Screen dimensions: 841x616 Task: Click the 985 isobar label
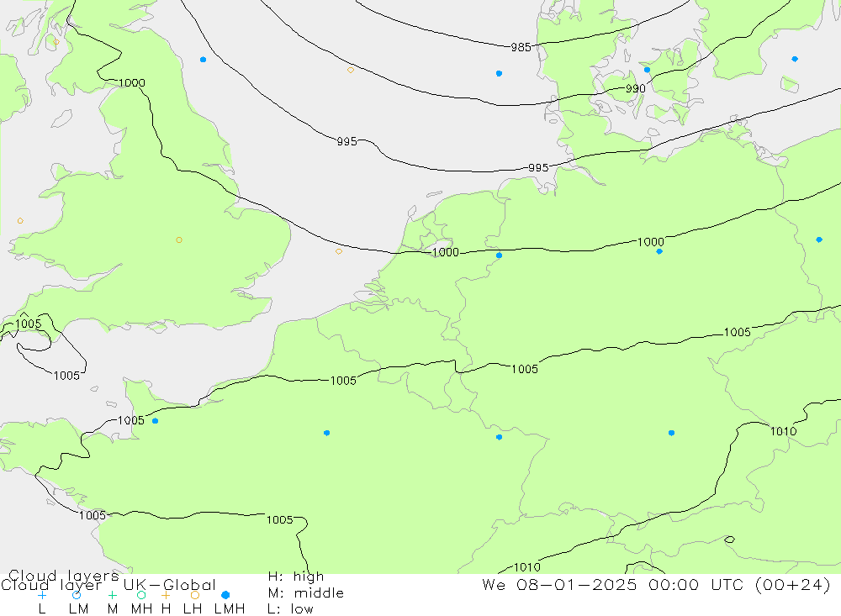[521, 47]
